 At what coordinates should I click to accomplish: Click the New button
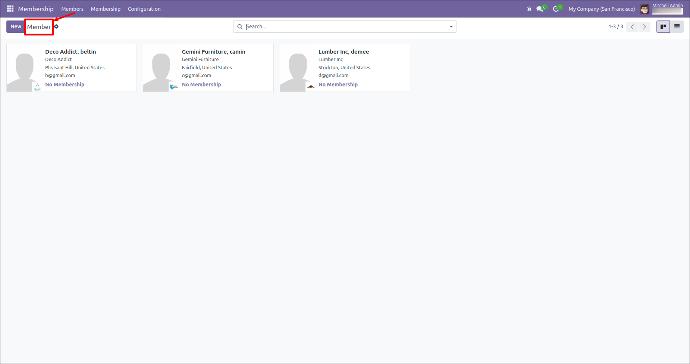pyautogui.click(x=15, y=27)
